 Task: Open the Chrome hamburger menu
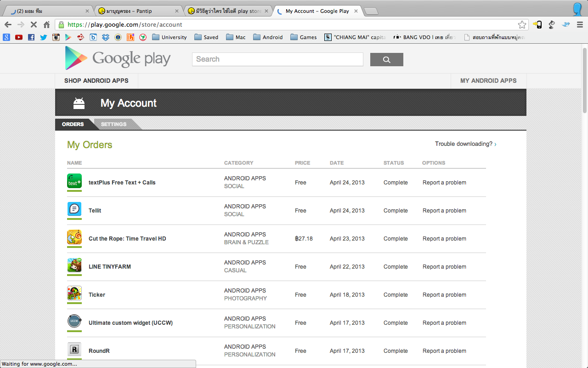(x=580, y=24)
